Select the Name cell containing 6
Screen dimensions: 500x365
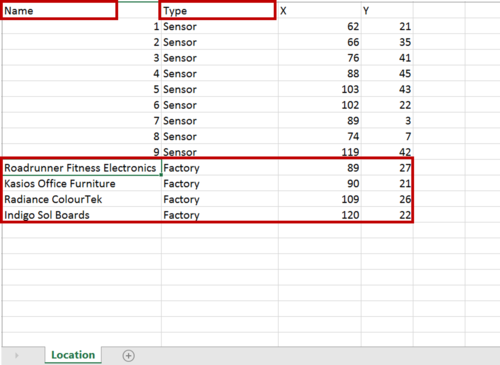pos(82,105)
